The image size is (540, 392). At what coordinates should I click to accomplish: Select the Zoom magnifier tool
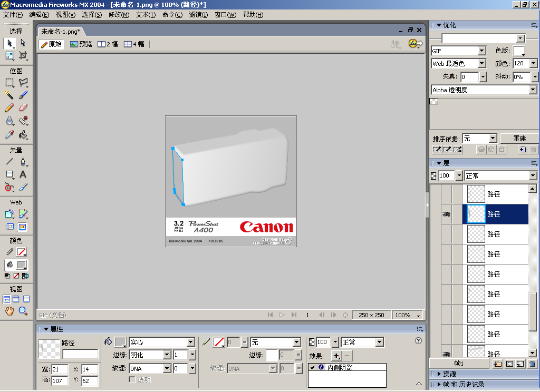pyautogui.click(x=23, y=311)
